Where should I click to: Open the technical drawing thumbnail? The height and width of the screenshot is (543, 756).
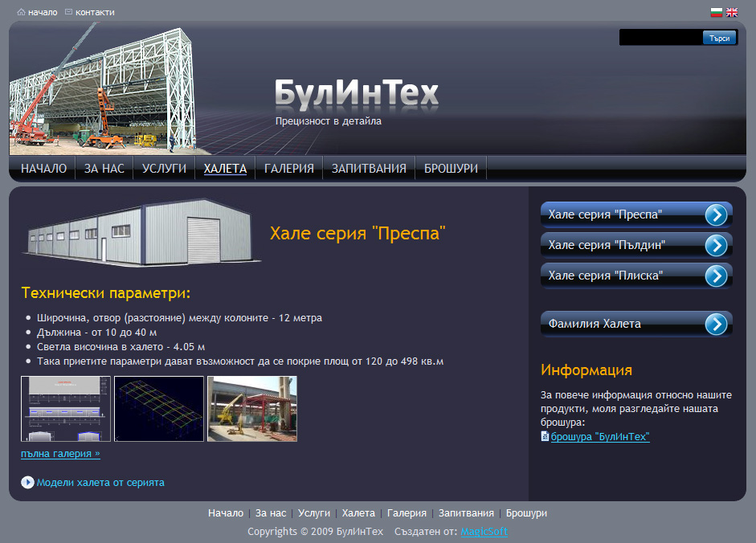point(66,409)
